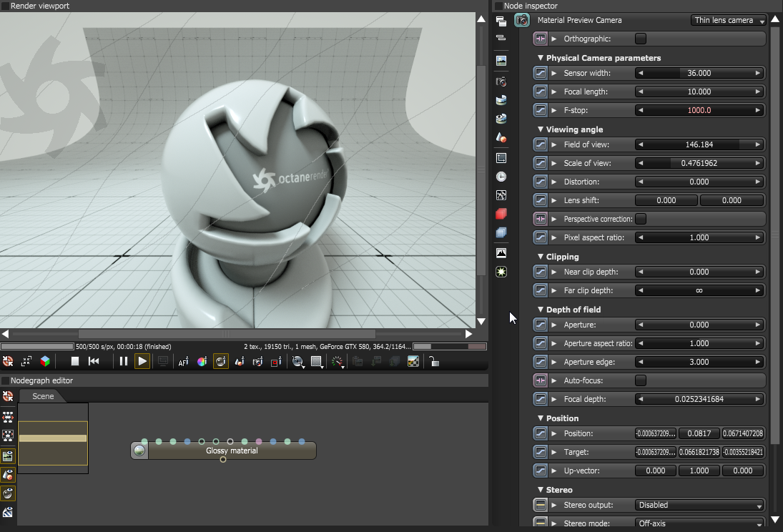Open the checkered sub-sampling dropdown icon
Image resolution: width=783 pixels, height=532 pixels.
tap(317, 362)
